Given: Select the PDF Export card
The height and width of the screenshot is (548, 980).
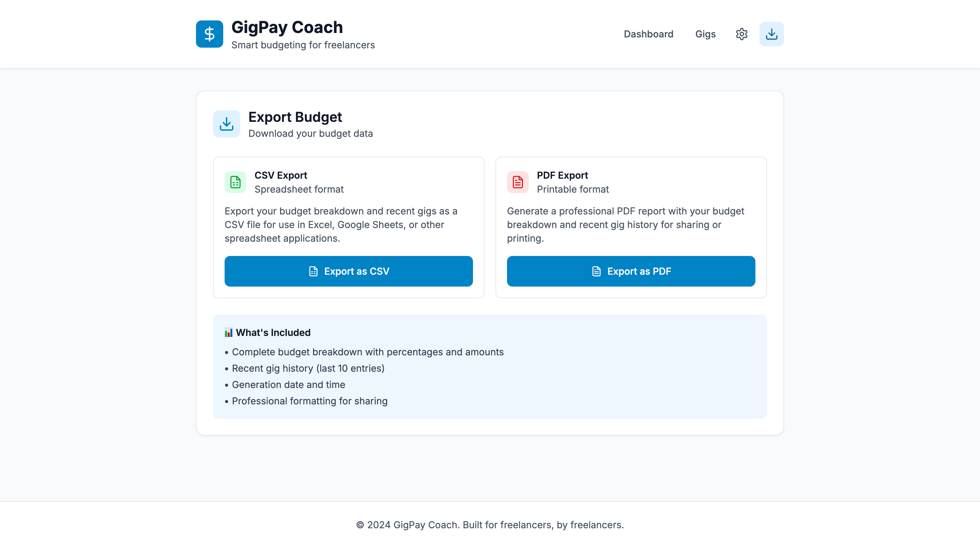Looking at the screenshot, I should [x=631, y=227].
